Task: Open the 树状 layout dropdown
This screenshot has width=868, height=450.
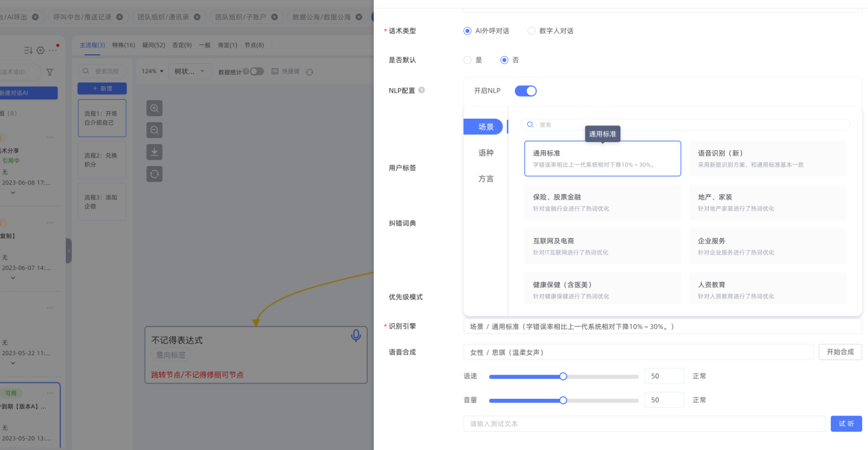Action: click(189, 71)
